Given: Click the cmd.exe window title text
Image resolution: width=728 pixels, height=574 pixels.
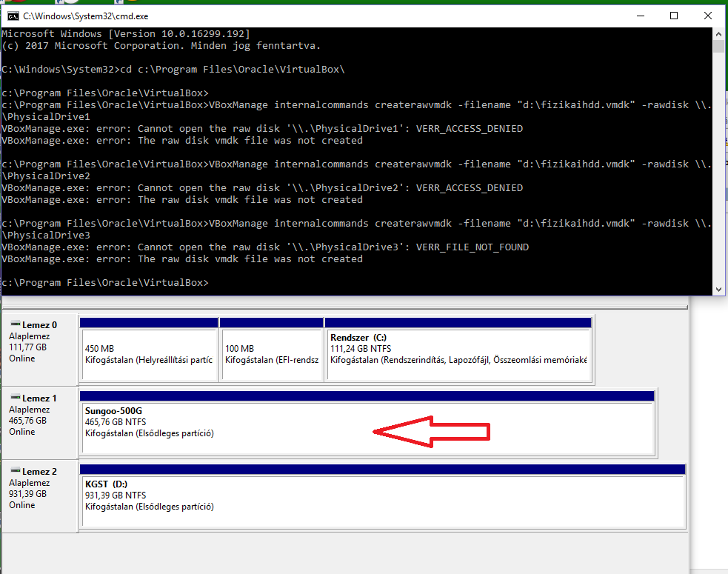Looking at the screenshot, I should click(86, 16).
